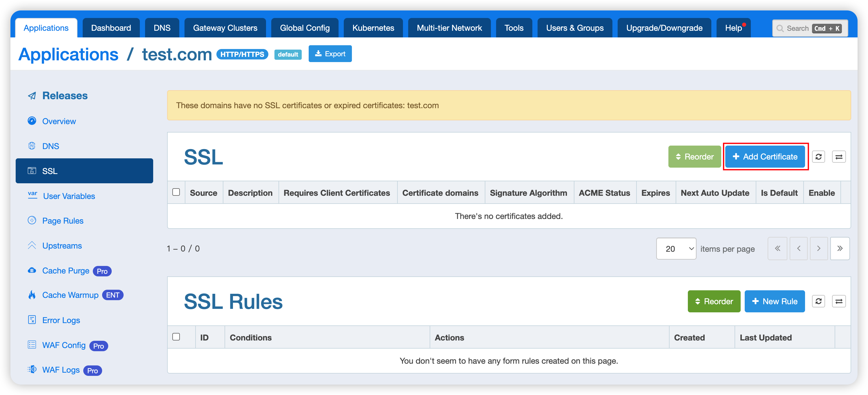The height and width of the screenshot is (395, 868).
Task: Go to next page chevron in pagination
Action: click(x=819, y=249)
